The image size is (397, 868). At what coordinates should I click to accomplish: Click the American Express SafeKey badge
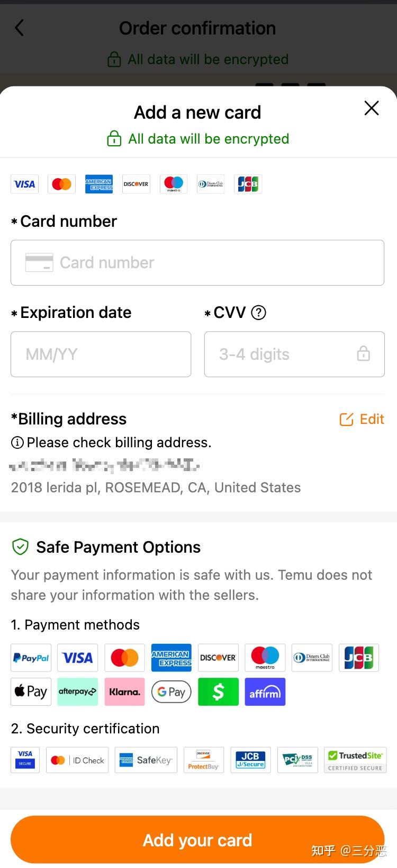[146, 760]
